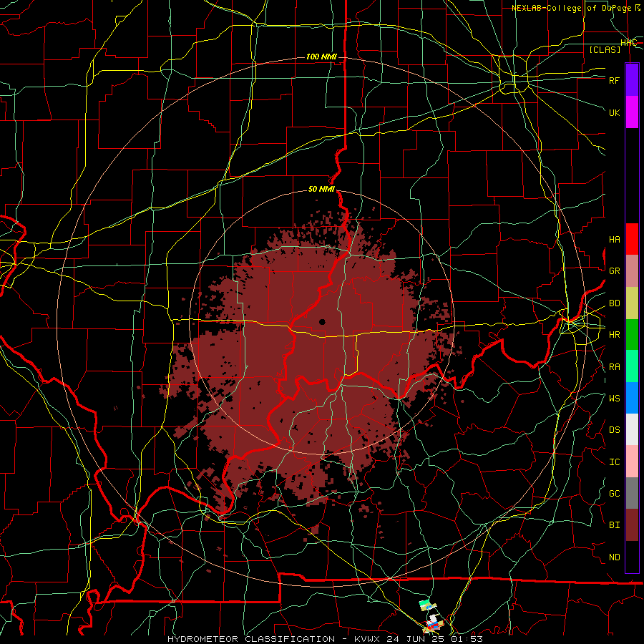Click the 'DS' legend label
This screenshot has height=644, width=644.
tap(614, 430)
